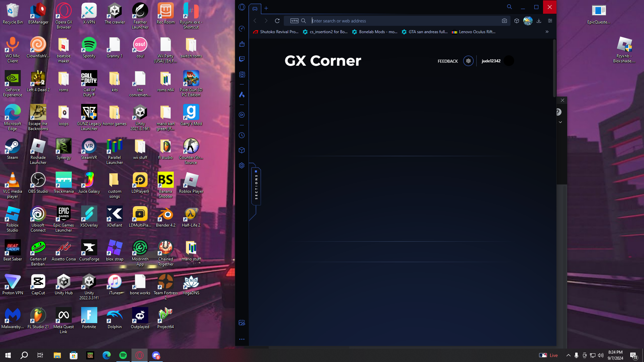Open Player icon in the sidebar
The height and width of the screenshot is (362, 644).
[241, 115]
